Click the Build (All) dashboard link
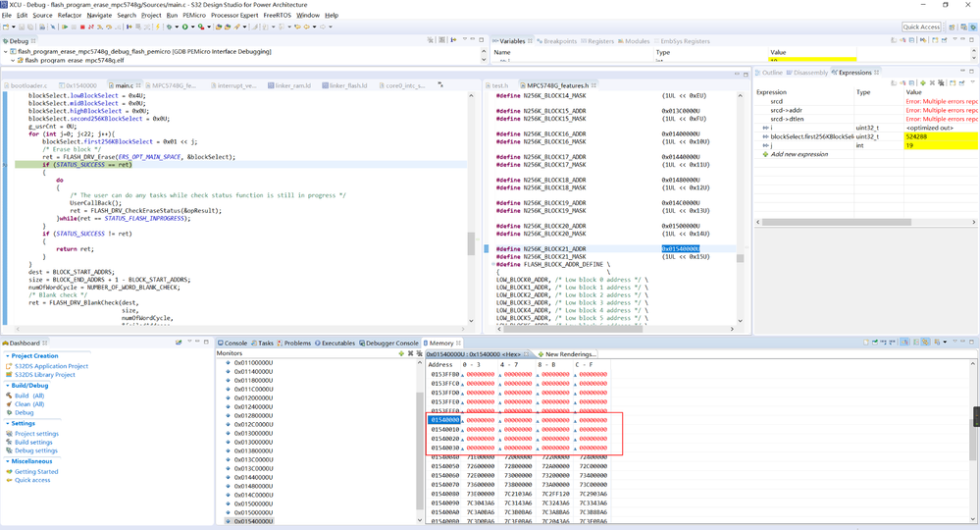 [x=29, y=396]
